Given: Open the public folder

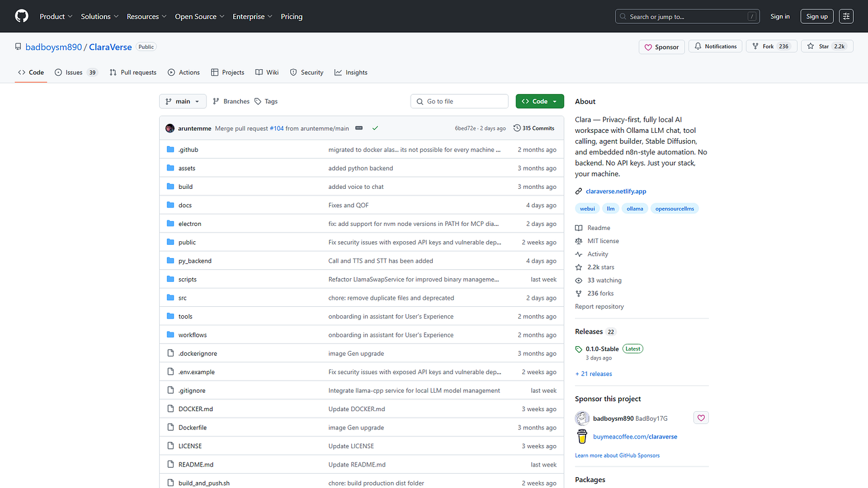Looking at the screenshot, I should (187, 242).
